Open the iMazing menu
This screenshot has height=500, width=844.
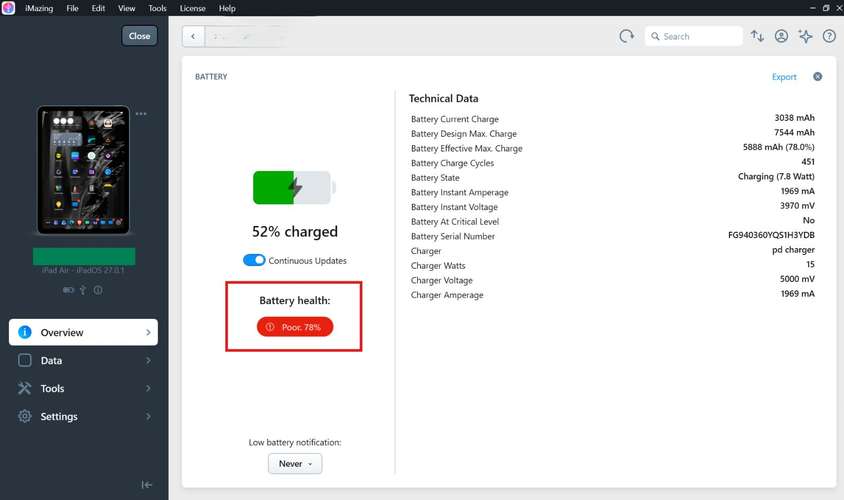point(39,8)
